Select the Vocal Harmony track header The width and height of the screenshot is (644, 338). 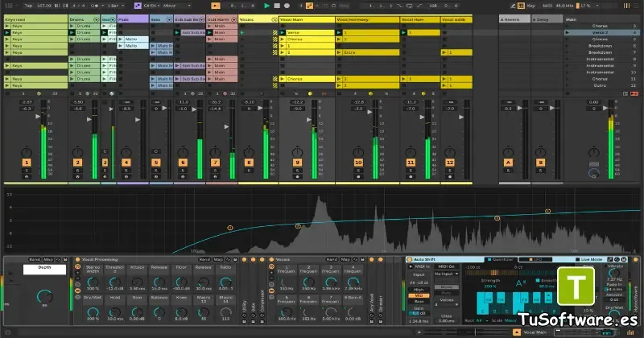(367, 19)
